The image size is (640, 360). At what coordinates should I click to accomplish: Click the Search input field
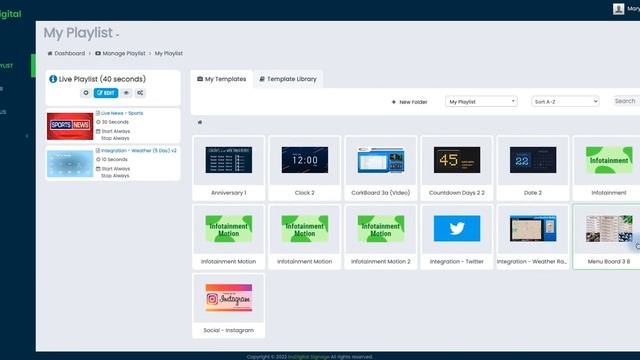point(627,101)
